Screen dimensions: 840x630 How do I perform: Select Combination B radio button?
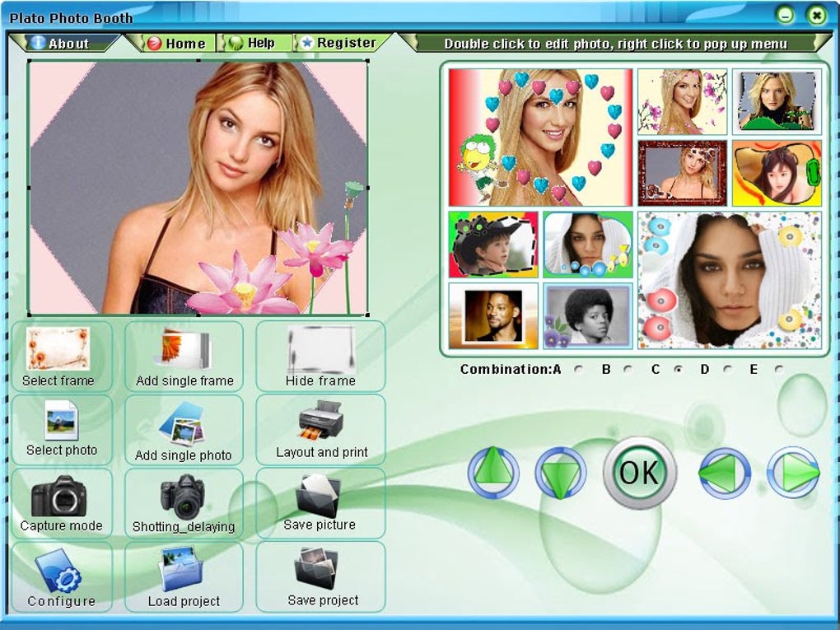point(628,370)
